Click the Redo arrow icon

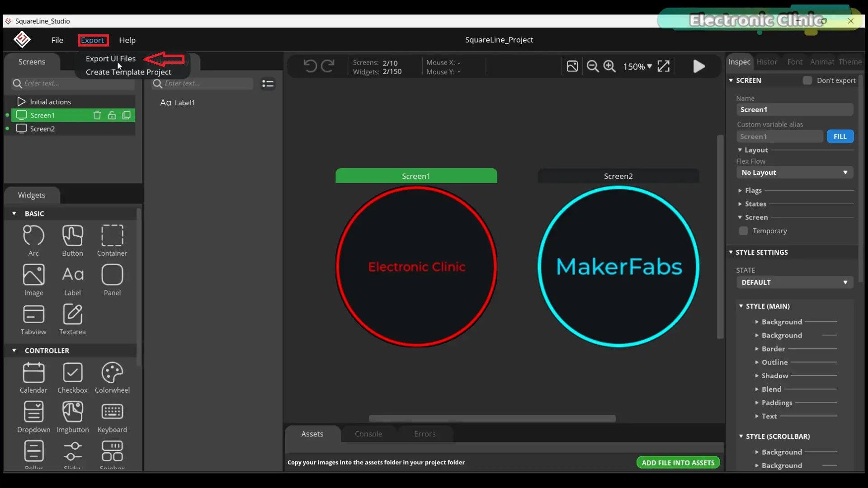coord(328,66)
